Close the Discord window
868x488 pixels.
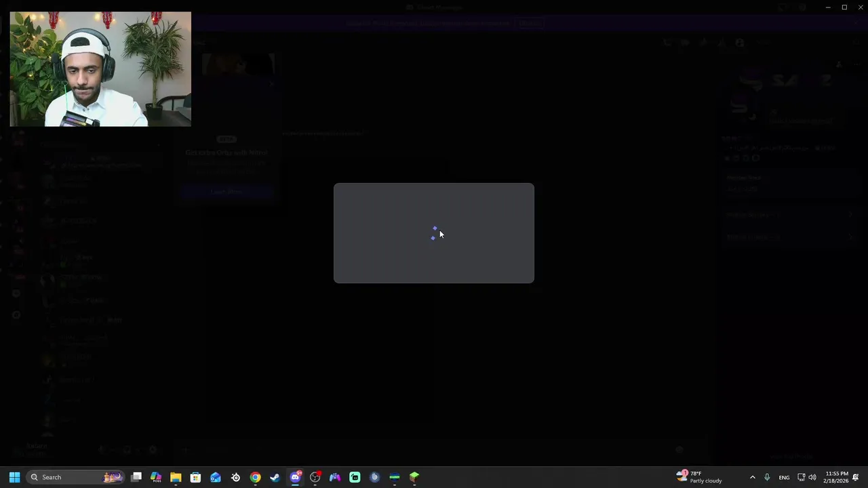coord(861,7)
